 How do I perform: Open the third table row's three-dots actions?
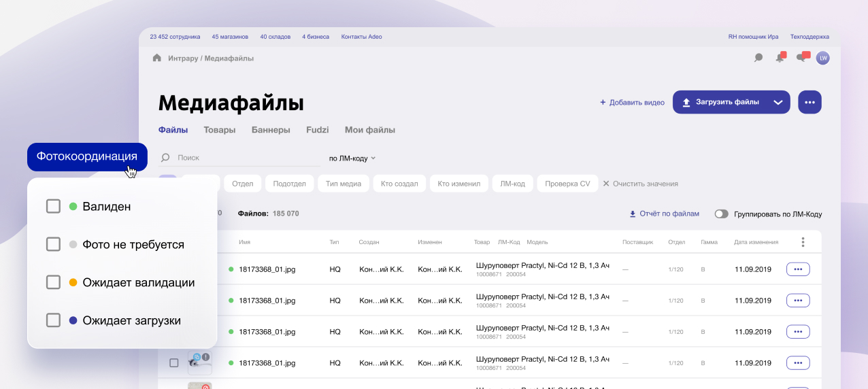point(798,332)
